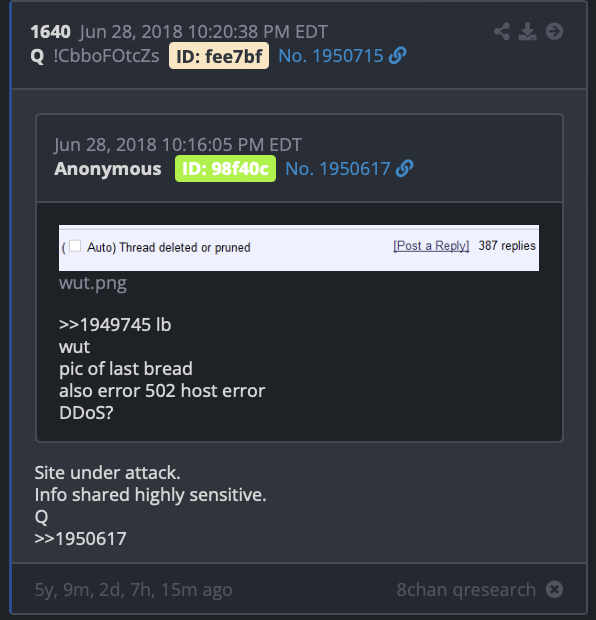Open post number link No. 1950715

coord(331,56)
